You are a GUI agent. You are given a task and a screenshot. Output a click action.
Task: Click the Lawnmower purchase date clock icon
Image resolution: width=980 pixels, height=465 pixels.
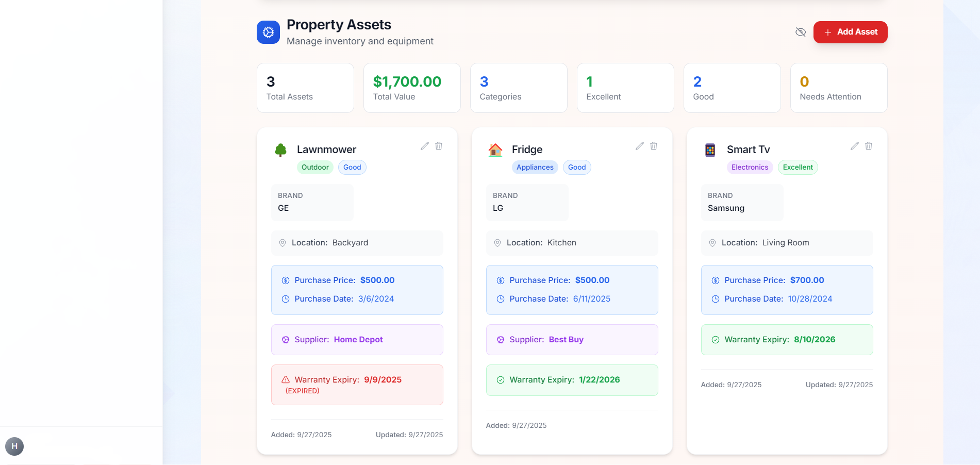pyautogui.click(x=286, y=299)
